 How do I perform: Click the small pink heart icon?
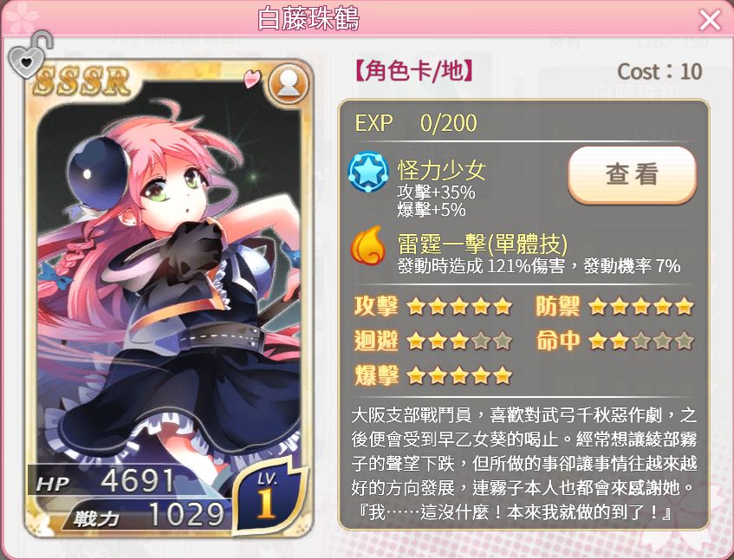tap(251, 78)
